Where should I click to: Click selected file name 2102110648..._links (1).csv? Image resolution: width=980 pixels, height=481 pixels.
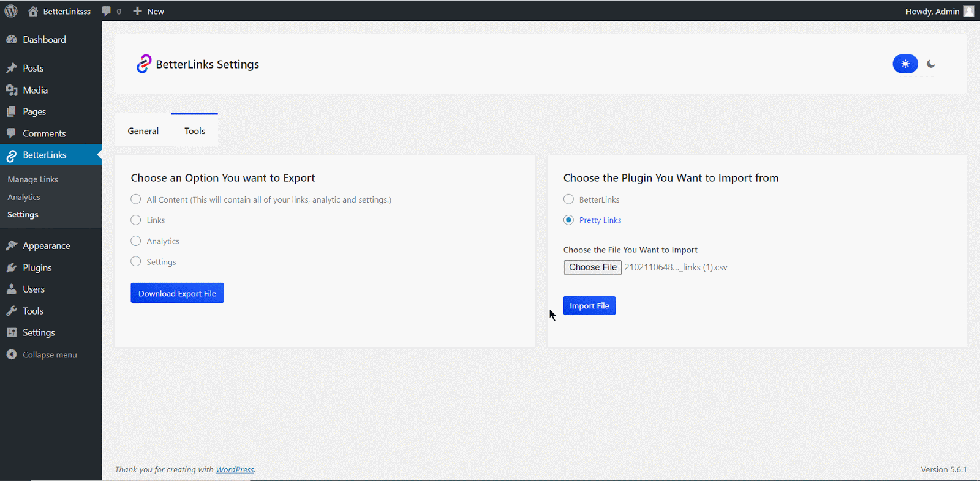pyautogui.click(x=676, y=267)
